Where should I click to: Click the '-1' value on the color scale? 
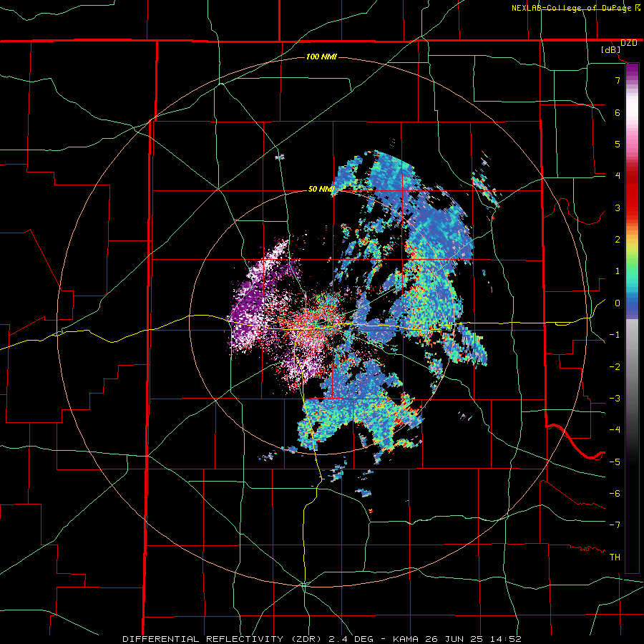pos(615,335)
